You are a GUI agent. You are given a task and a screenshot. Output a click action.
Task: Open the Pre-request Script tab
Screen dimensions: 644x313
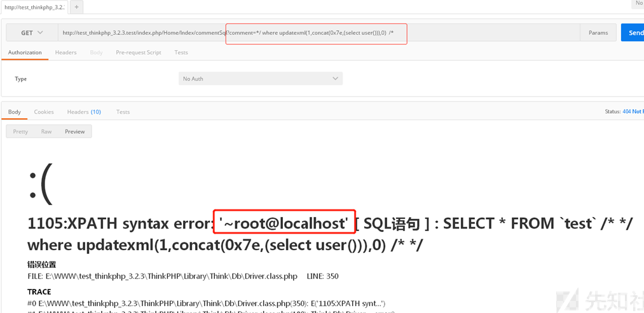tap(139, 53)
